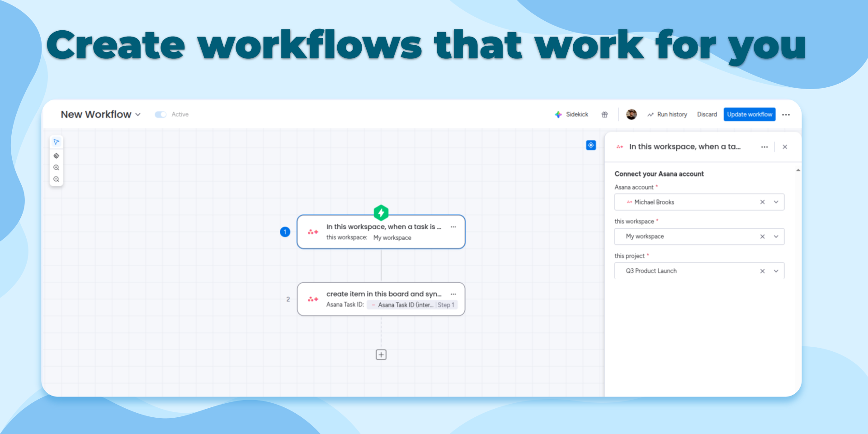Toggle the Active workflow switch
Screen dimensions: 868x434
point(160,114)
